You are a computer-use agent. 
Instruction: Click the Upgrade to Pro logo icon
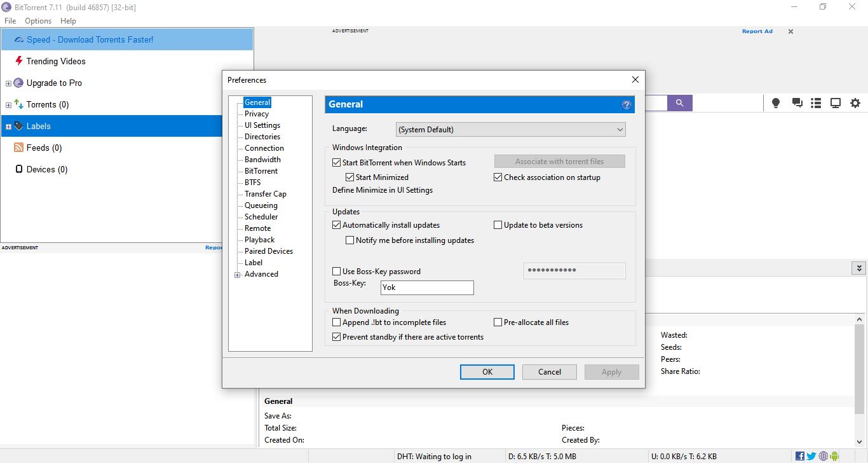point(18,83)
